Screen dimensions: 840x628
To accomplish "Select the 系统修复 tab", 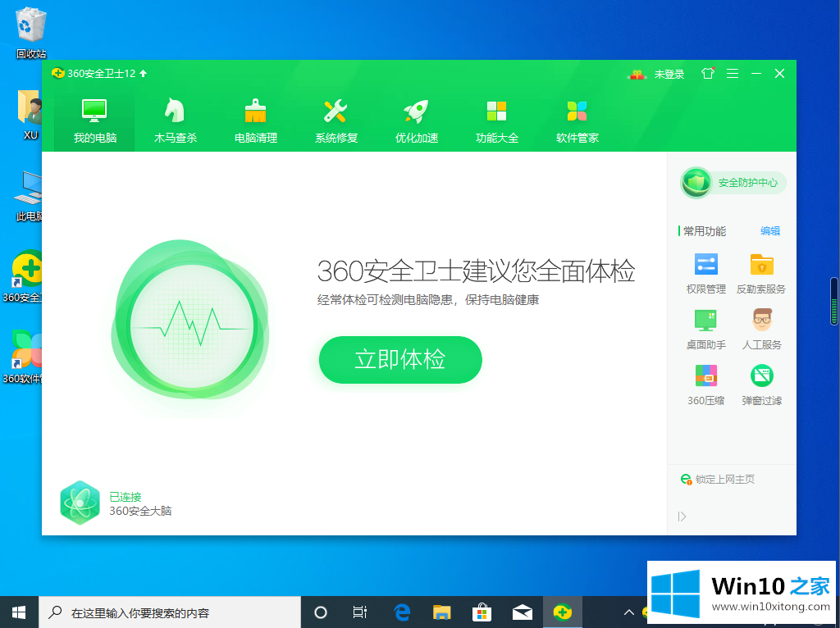I will (x=336, y=121).
